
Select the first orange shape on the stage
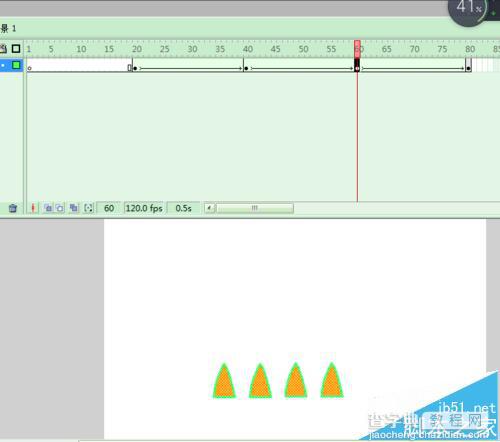pyautogui.click(x=224, y=381)
